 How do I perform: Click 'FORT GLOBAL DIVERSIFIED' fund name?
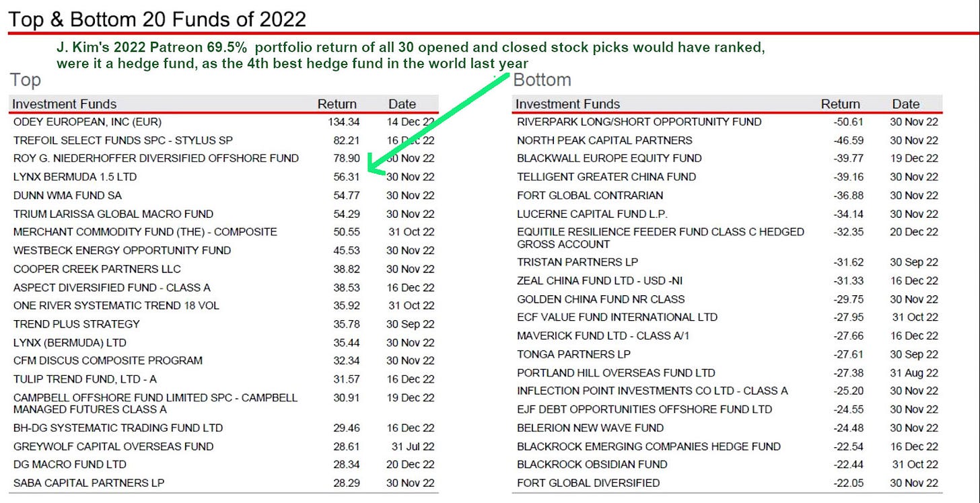click(588, 483)
